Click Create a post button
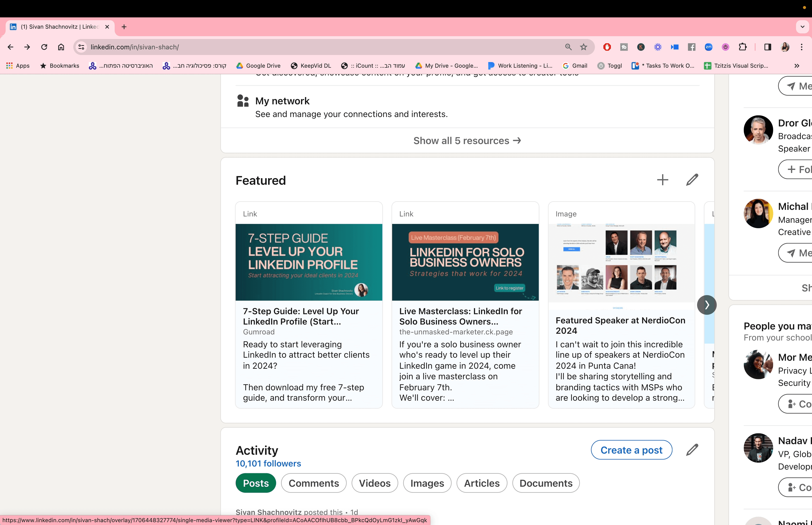Viewport: 812px width, 525px height. 631,450
